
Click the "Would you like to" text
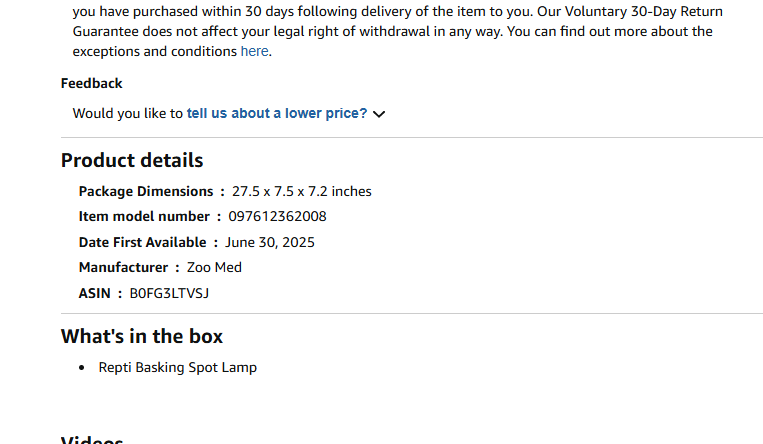point(128,113)
